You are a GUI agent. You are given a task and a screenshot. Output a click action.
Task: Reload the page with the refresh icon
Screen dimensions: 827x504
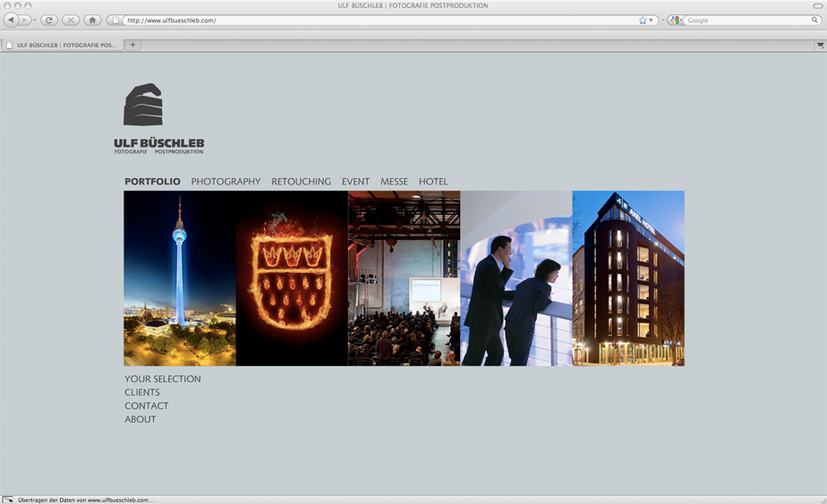[49, 20]
